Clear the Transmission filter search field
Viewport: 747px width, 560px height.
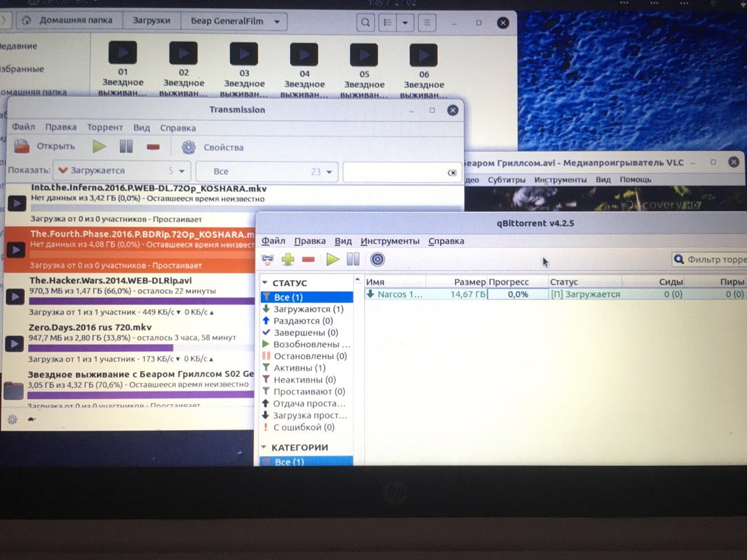click(x=452, y=173)
